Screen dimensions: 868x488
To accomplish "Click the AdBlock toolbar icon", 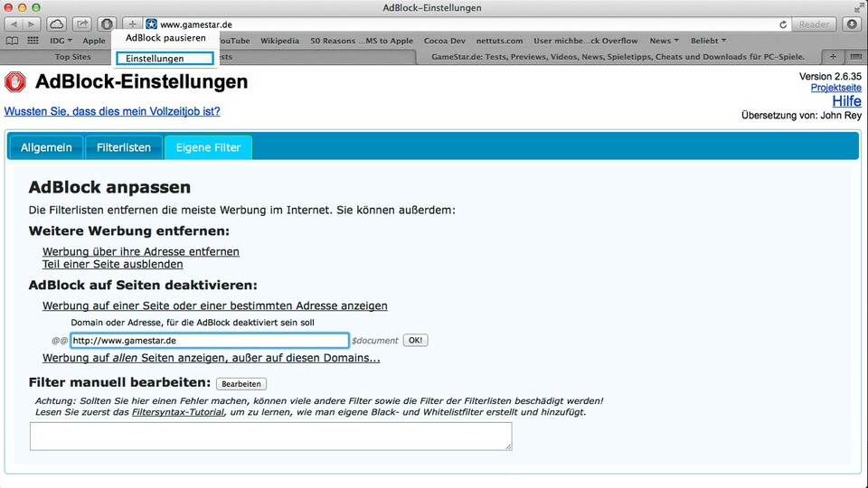I will click(107, 24).
